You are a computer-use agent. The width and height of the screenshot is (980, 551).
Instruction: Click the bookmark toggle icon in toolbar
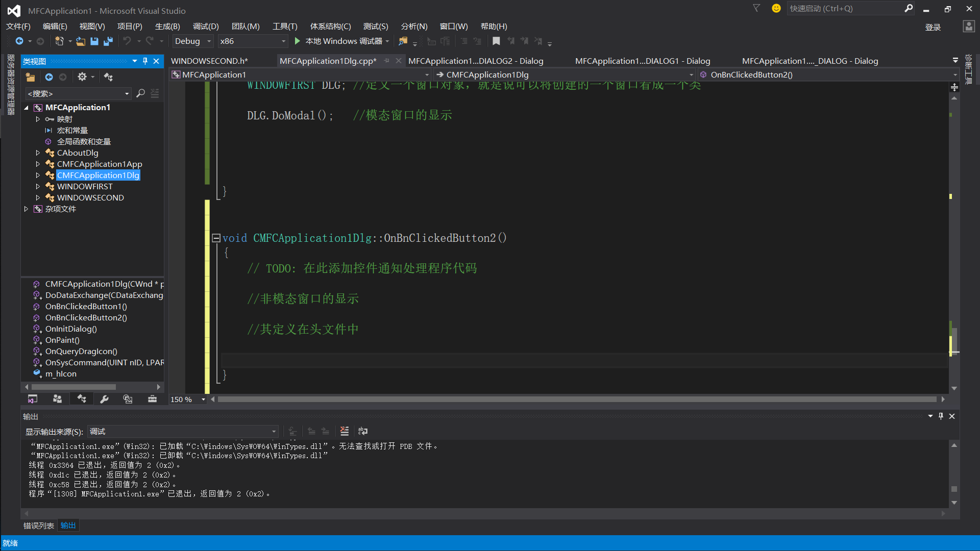[496, 41]
